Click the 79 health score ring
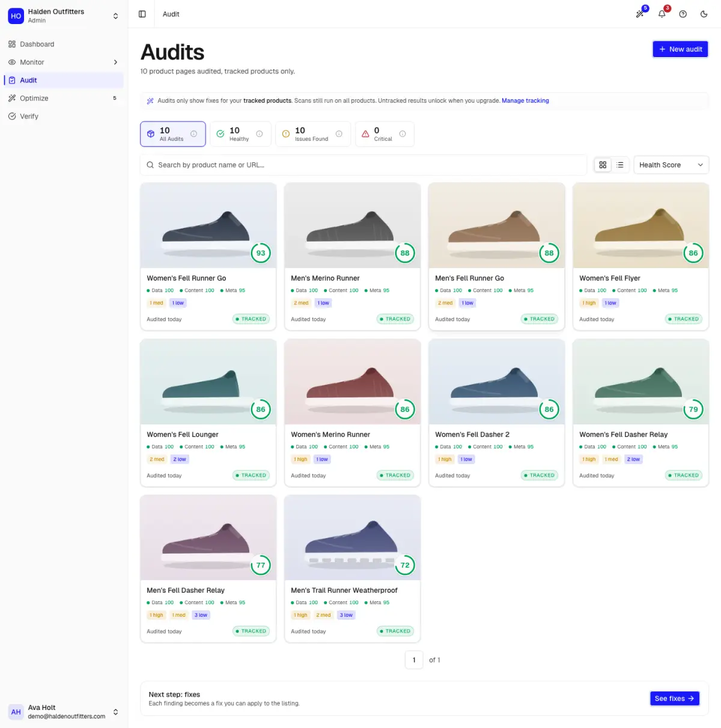 tap(693, 409)
